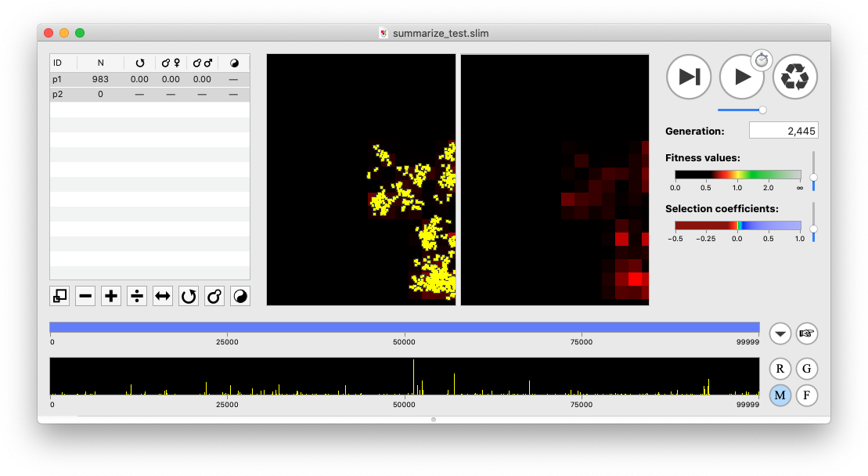Enable the F fixed substitutions toggle
This screenshot has width=868, height=476.
[x=807, y=396]
